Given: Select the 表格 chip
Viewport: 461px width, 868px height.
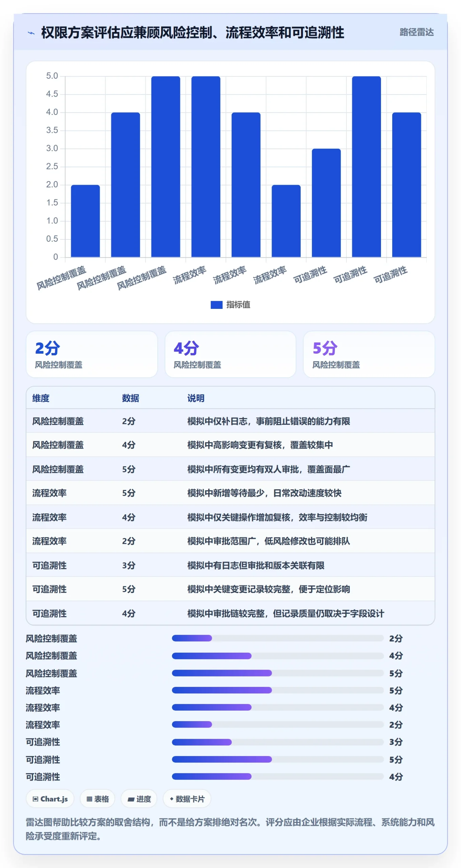Looking at the screenshot, I should click(98, 799).
